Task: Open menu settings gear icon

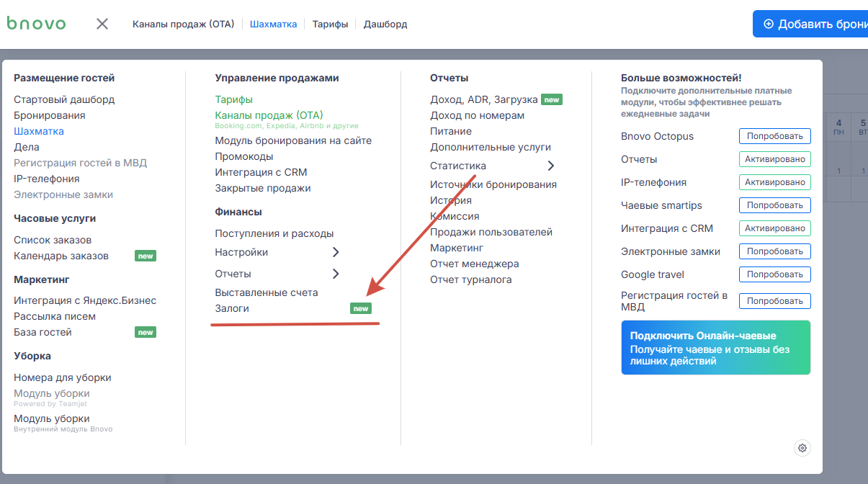Action: 802,448
